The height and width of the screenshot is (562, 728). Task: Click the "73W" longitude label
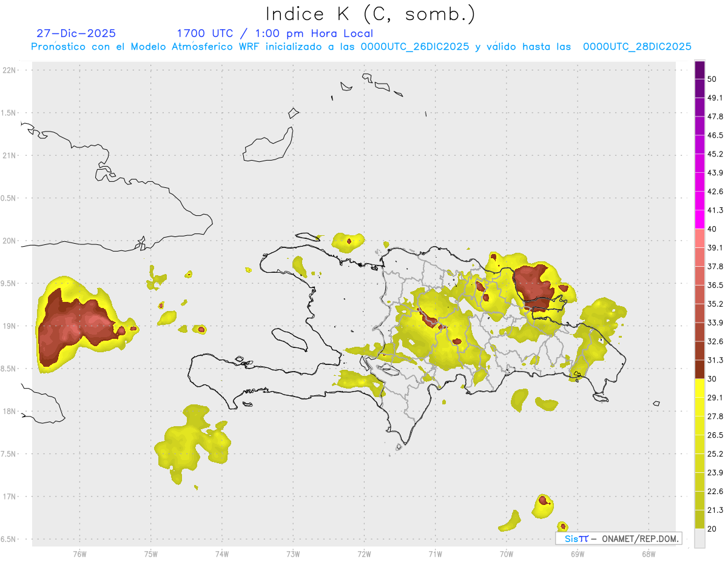click(293, 554)
